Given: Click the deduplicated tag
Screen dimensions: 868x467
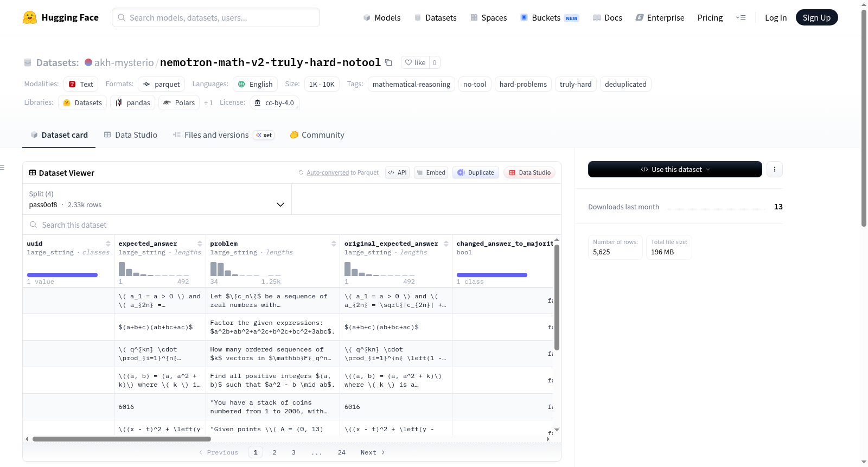Looking at the screenshot, I should click(x=626, y=84).
